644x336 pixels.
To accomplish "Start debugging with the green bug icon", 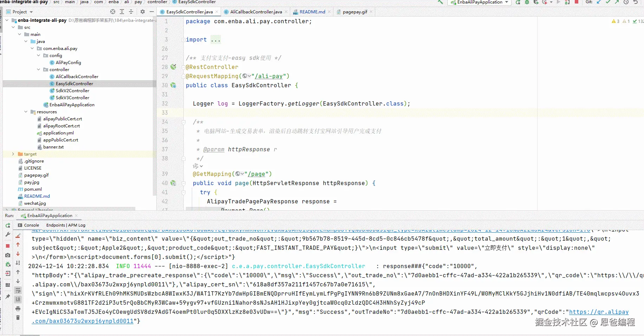I will [x=527, y=2].
